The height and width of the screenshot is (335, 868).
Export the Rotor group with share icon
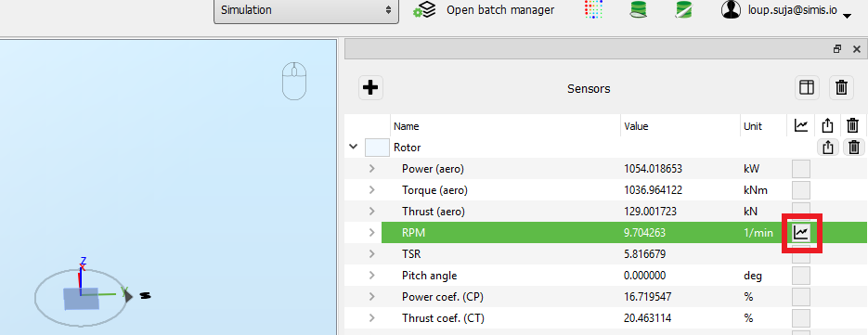coord(827,148)
